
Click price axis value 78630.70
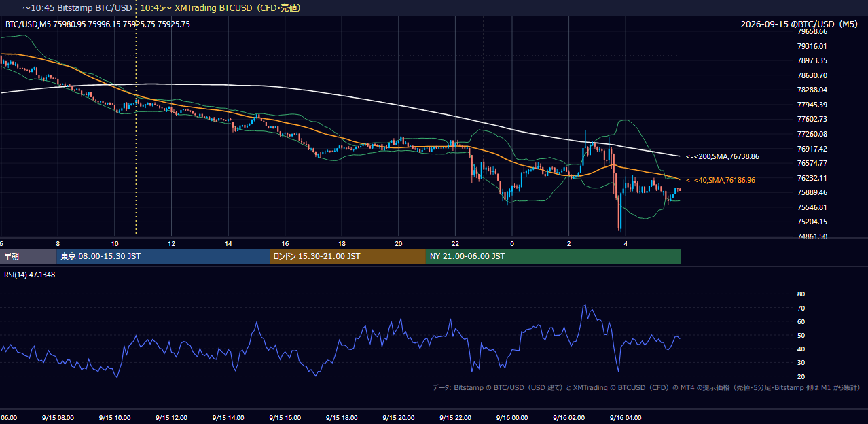click(812, 75)
